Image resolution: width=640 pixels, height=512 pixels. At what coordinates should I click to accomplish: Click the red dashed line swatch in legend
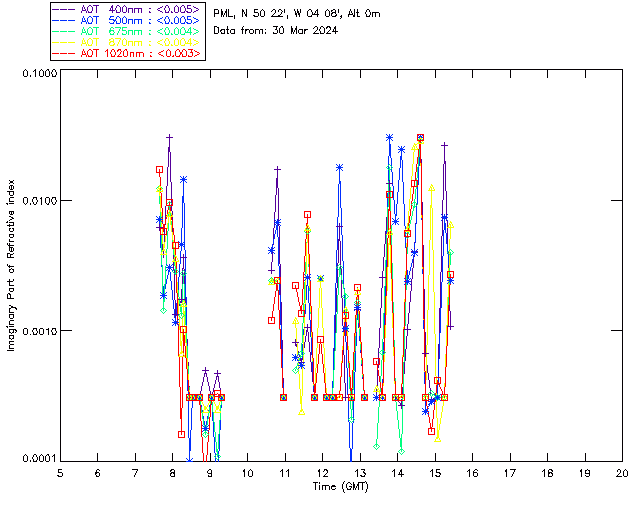[x=64, y=52]
